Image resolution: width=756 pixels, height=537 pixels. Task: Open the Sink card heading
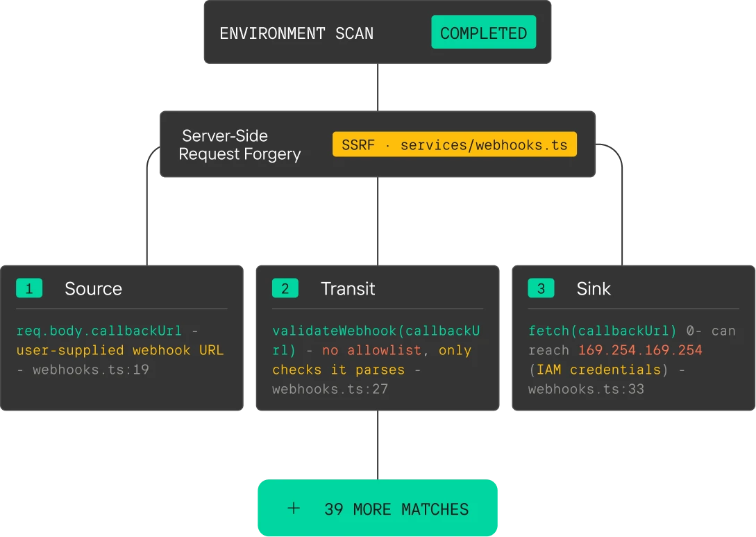[x=594, y=288]
